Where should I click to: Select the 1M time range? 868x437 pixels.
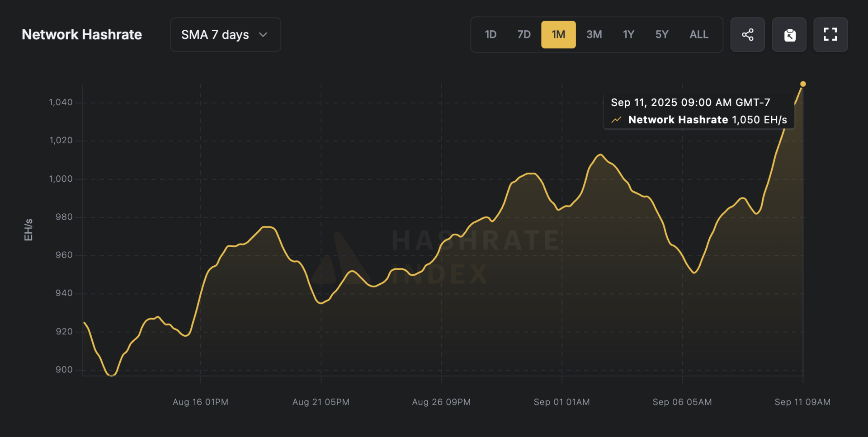point(558,35)
